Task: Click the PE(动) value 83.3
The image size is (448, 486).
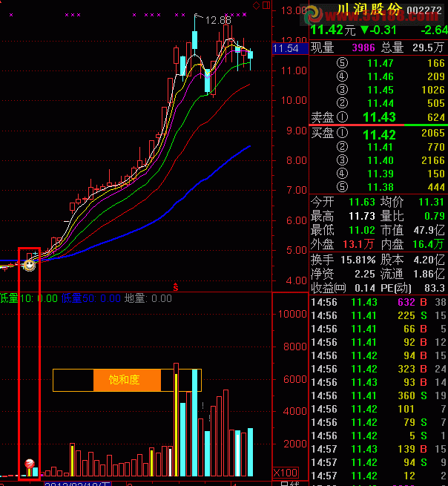Action: 435,288
